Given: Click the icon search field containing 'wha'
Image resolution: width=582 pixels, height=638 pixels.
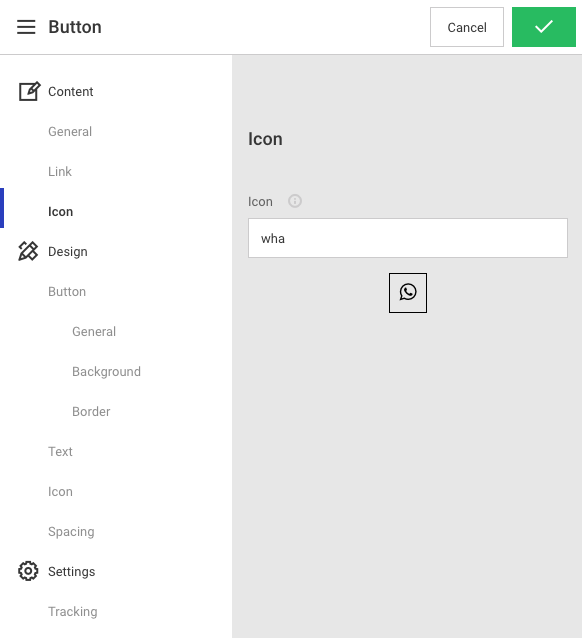Looking at the screenshot, I should tap(408, 238).
